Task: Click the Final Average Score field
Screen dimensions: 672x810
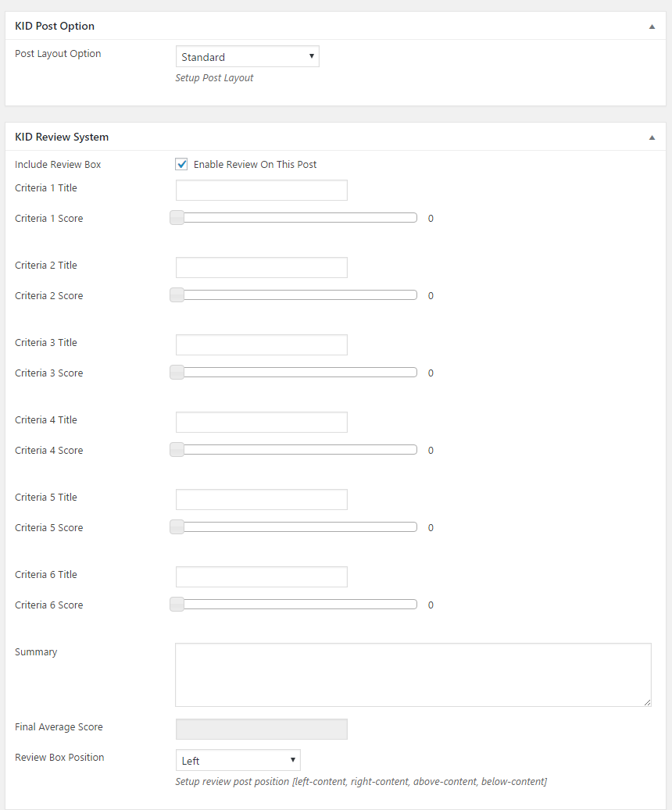Action: 261,730
